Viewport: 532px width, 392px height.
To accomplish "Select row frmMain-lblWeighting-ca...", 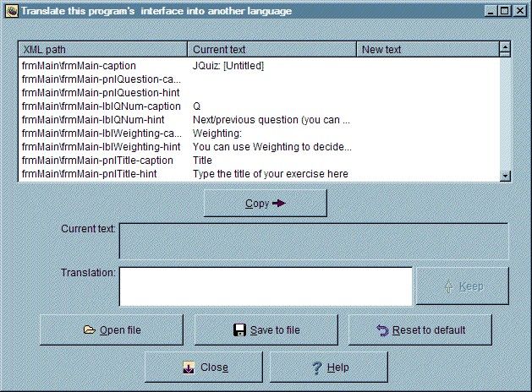I will pos(259,133).
